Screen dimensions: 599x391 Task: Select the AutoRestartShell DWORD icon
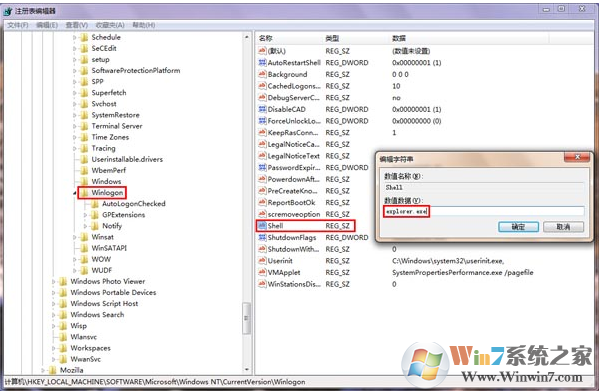[x=262, y=62]
